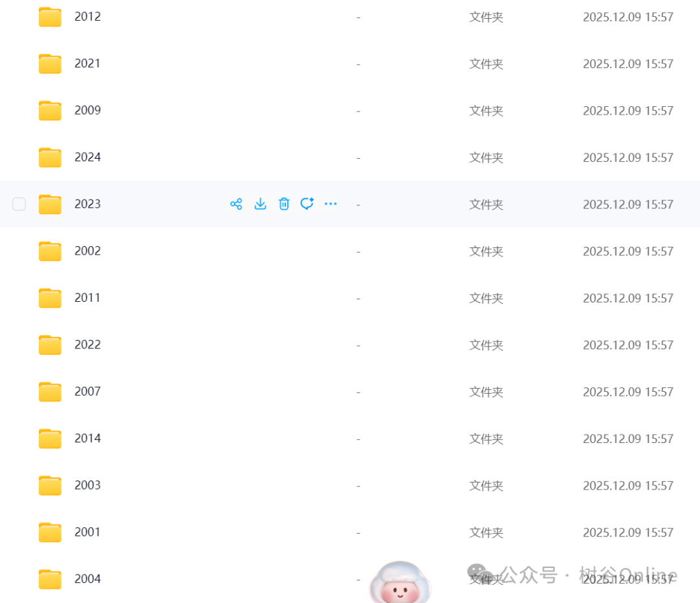The height and width of the screenshot is (603, 700).
Task: Open the 2003 folder
Action: click(x=87, y=485)
